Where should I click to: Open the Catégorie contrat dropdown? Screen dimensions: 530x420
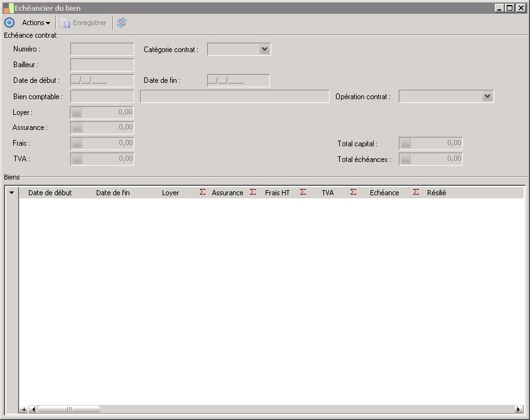(x=264, y=50)
